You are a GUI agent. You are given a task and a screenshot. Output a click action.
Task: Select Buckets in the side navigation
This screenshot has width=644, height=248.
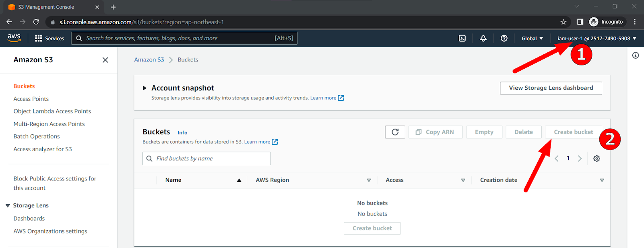pos(24,86)
